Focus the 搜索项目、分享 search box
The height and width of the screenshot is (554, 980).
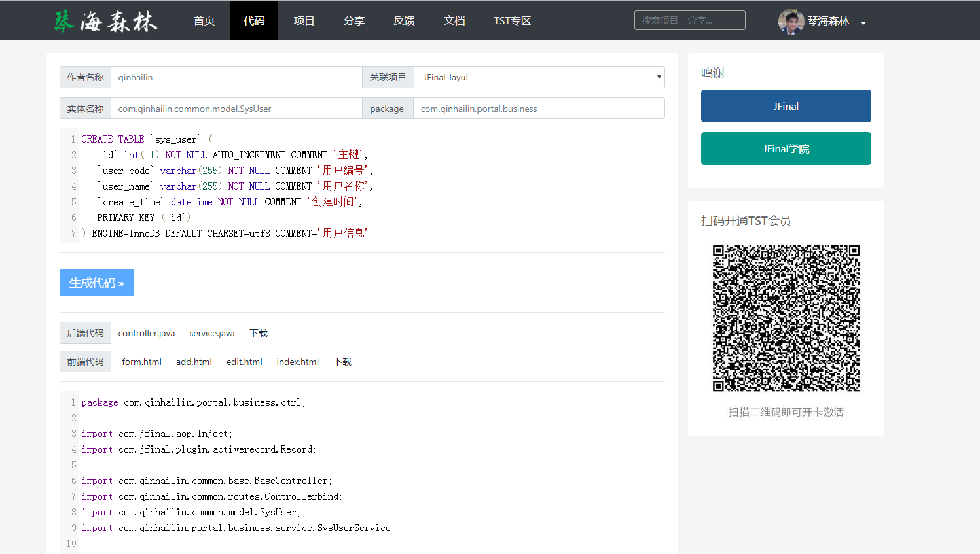point(689,20)
